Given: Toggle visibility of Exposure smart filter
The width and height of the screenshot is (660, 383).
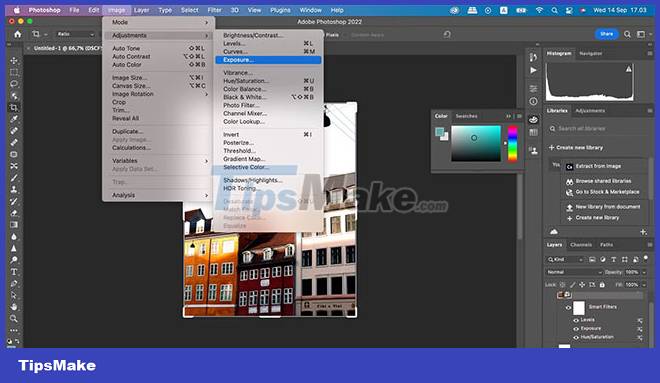Looking at the screenshot, I should click(576, 329).
